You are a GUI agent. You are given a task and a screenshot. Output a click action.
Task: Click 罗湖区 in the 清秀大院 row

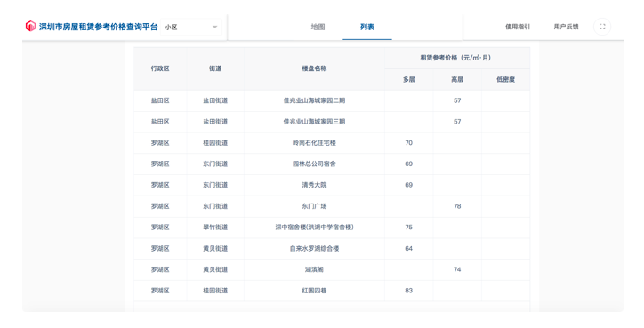point(160,185)
